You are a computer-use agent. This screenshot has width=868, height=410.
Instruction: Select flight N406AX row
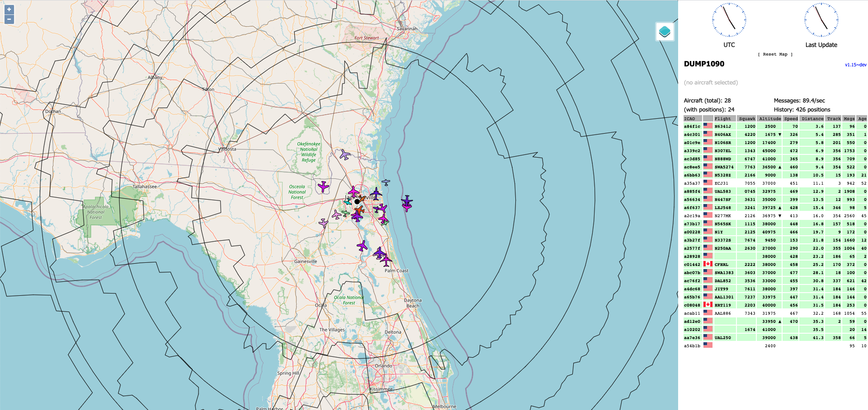[775, 135]
